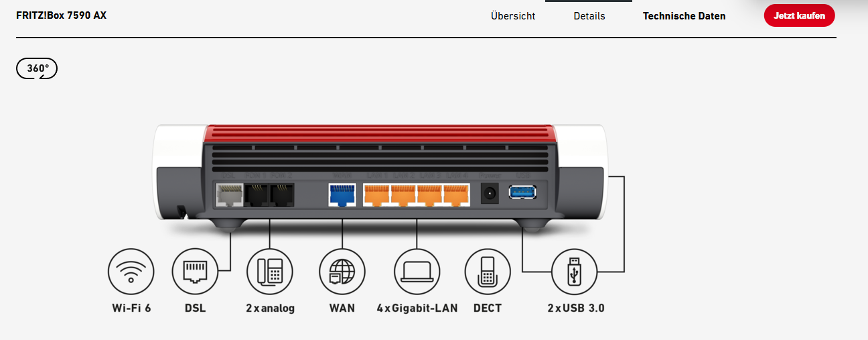868x340 pixels.
Task: Click the white DSL port on router
Action: coord(228,195)
